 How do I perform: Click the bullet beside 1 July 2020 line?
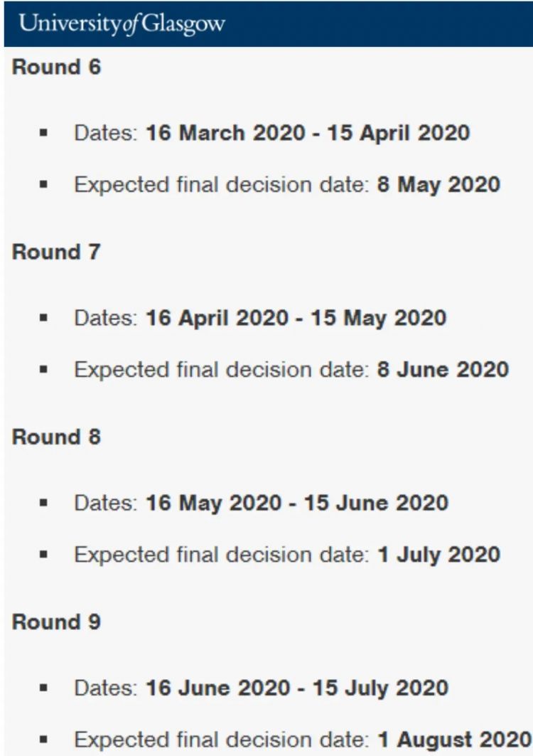pos(44,555)
